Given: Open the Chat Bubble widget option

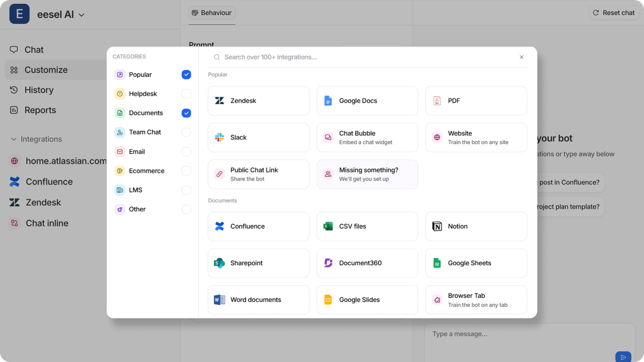Looking at the screenshot, I should [x=367, y=137].
